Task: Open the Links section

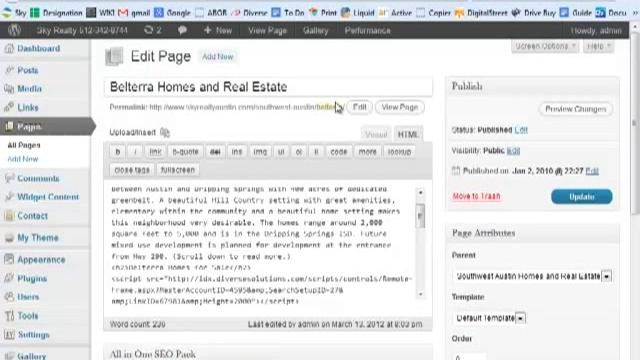Action: tap(27, 107)
